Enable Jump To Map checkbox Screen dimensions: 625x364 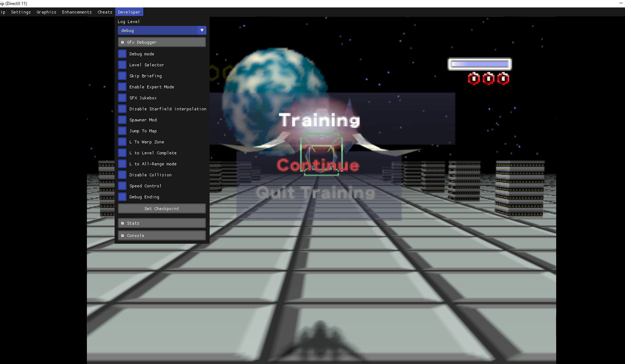[122, 131]
